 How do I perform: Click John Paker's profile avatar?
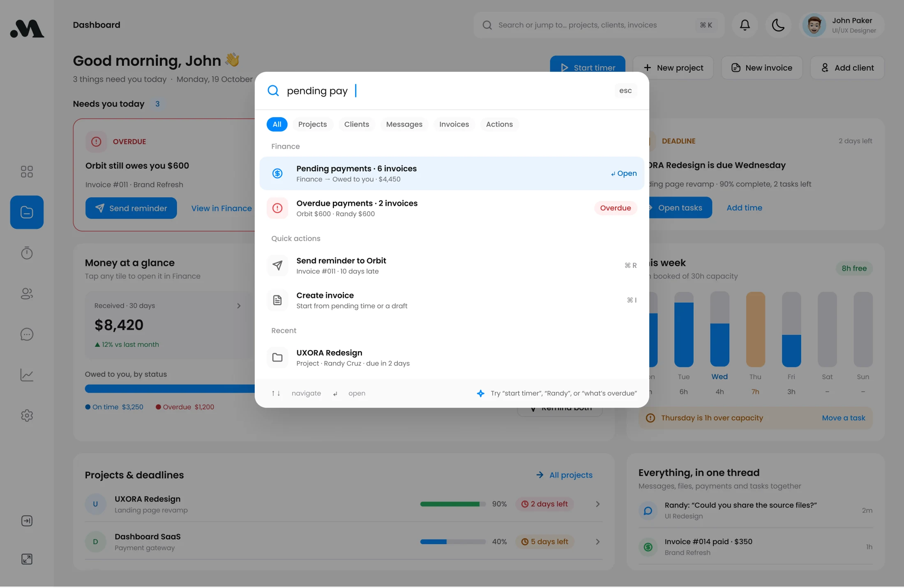(x=814, y=25)
